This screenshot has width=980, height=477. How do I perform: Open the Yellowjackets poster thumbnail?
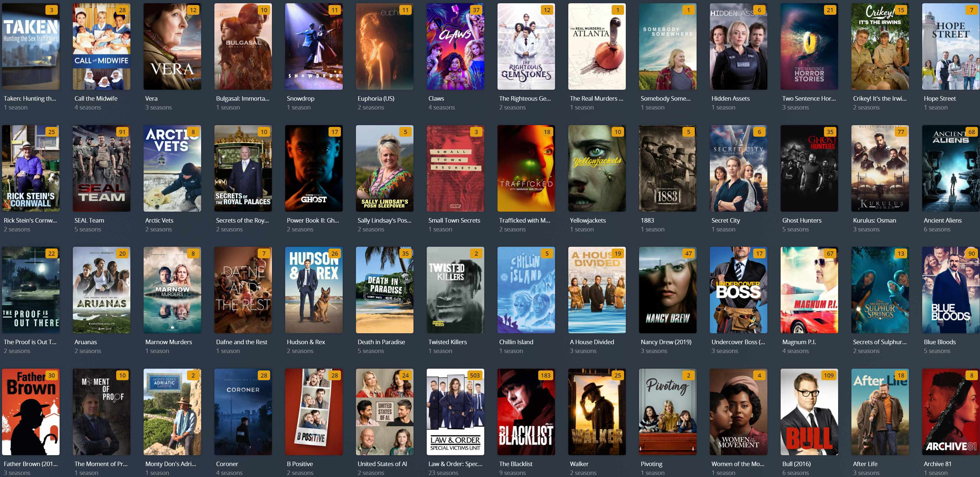[x=597, y=168]
